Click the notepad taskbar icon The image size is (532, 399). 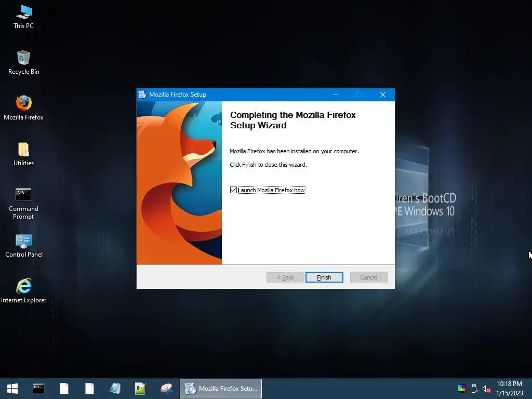point(115,389)
